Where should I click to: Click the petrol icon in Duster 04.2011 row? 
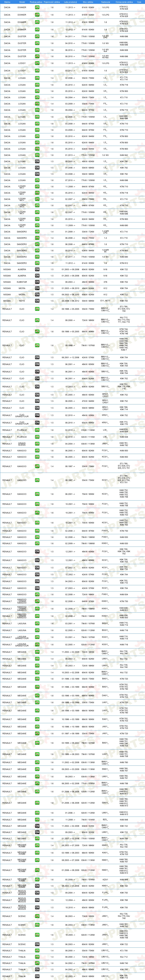[37, 37]
